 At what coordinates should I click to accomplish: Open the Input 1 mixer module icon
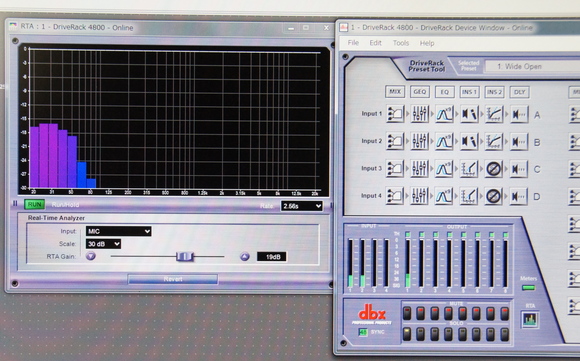(x=395, y=114)
